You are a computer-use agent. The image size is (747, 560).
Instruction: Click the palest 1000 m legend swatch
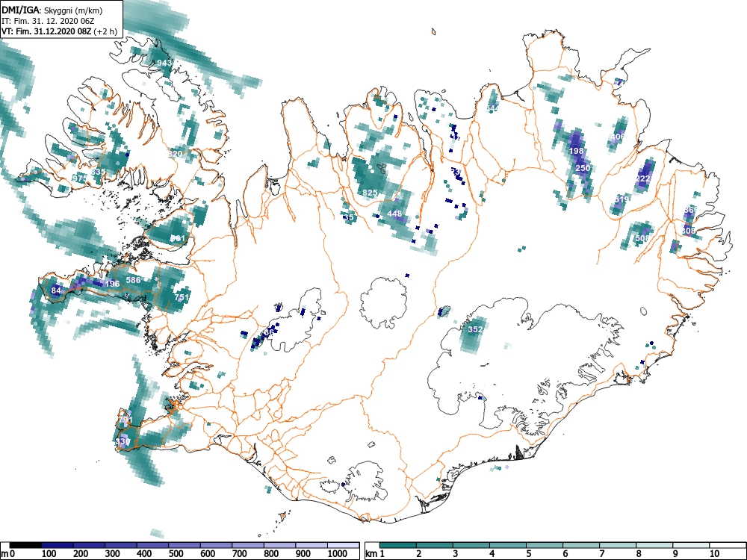pos(343,545)
